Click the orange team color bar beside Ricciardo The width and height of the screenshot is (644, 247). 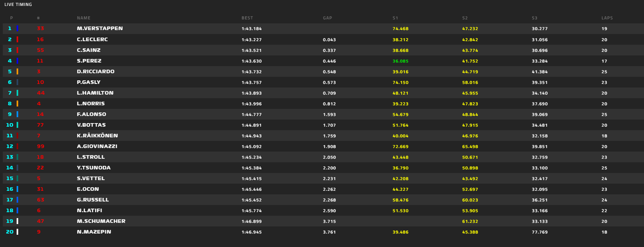tap(17, 72)
